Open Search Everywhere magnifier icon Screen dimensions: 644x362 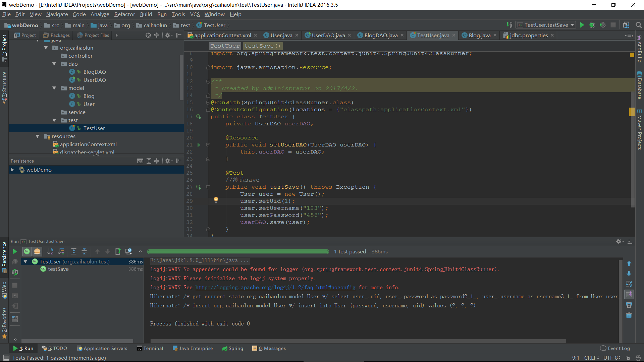pyautogui.click(x=639, y=25)
